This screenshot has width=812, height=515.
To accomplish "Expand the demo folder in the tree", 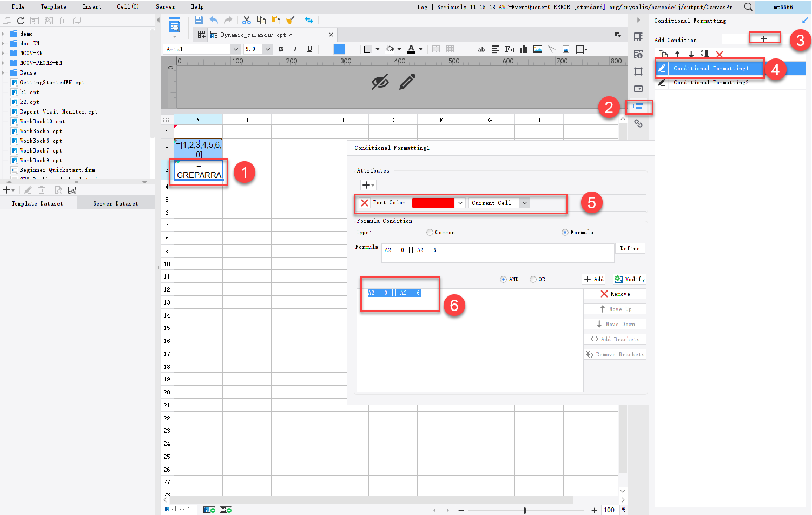I will (x=3, y=34).
